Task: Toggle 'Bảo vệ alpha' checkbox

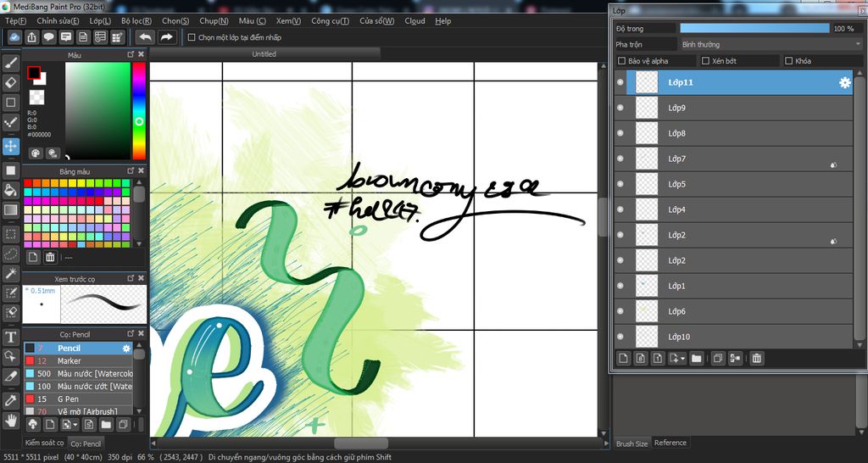Action: click(x=621, y=61)
